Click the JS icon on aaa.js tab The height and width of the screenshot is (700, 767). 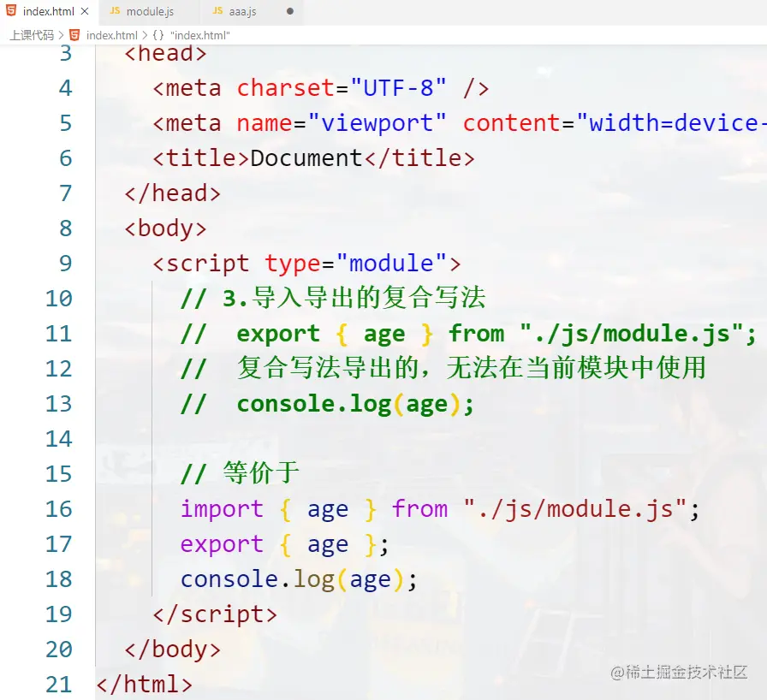(217, 11)
